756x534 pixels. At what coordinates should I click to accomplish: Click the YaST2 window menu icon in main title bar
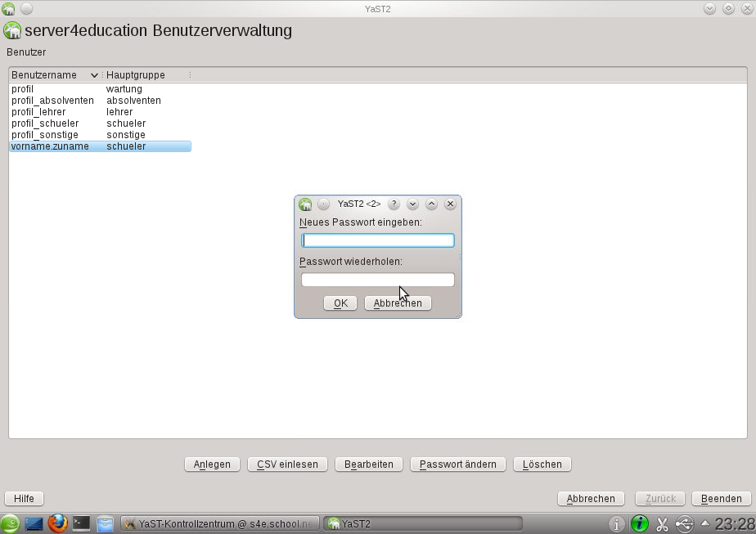[8, 9]
